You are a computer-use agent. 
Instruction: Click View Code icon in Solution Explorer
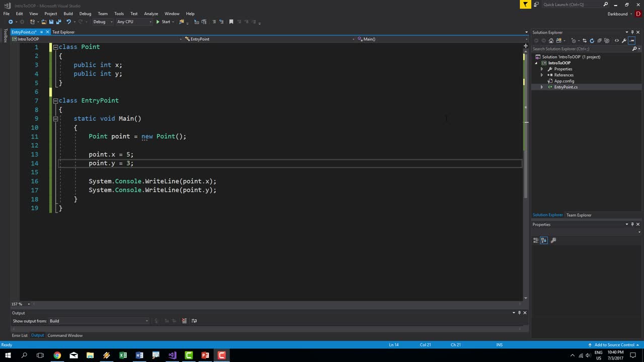[x=617, y=41]
